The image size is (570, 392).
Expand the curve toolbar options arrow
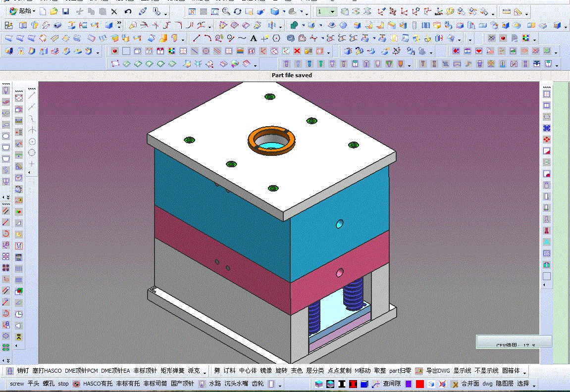pos(460,41)
